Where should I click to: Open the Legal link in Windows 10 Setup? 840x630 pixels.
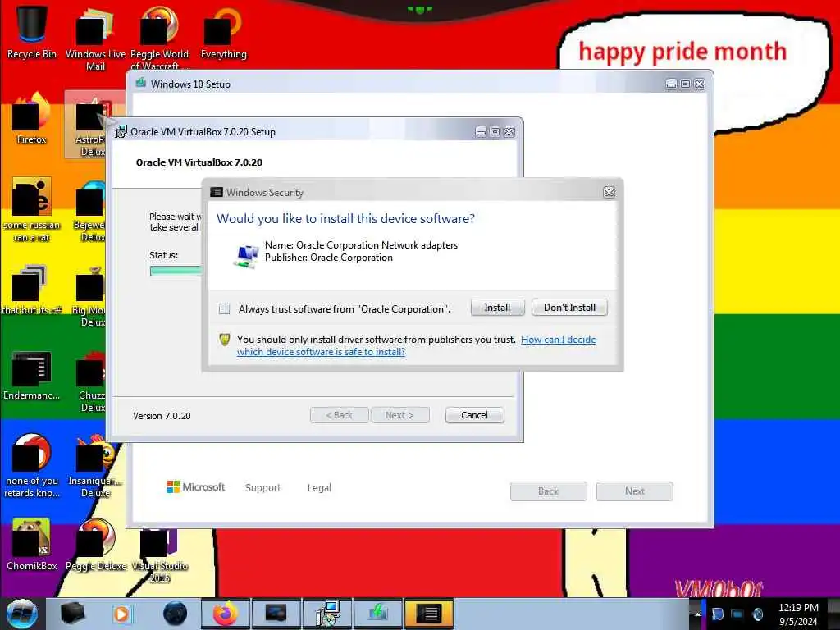[319, 487]
